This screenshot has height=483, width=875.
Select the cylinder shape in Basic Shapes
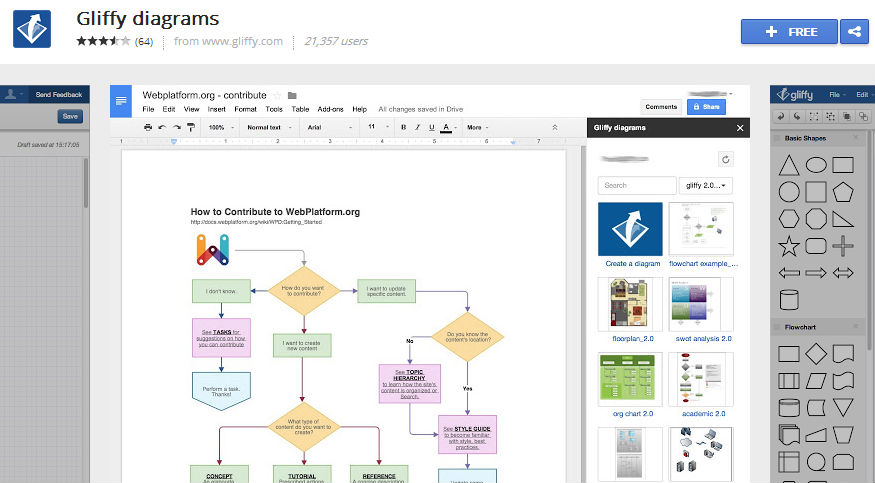click(789, 300)
